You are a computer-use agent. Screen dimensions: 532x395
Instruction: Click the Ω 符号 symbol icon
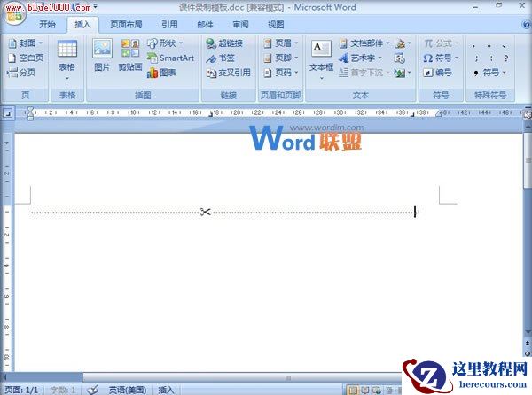pos(428,58)
